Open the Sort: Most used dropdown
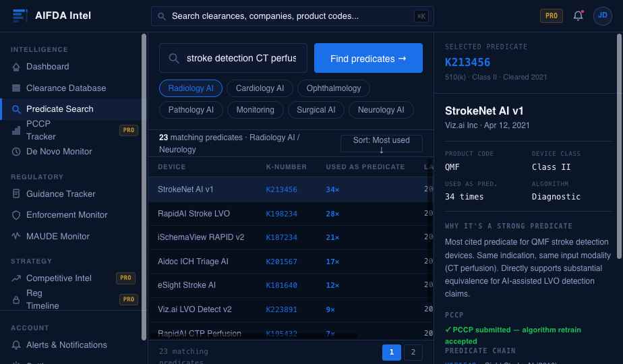This screenshot has height=364, width=623. (382, 144)
